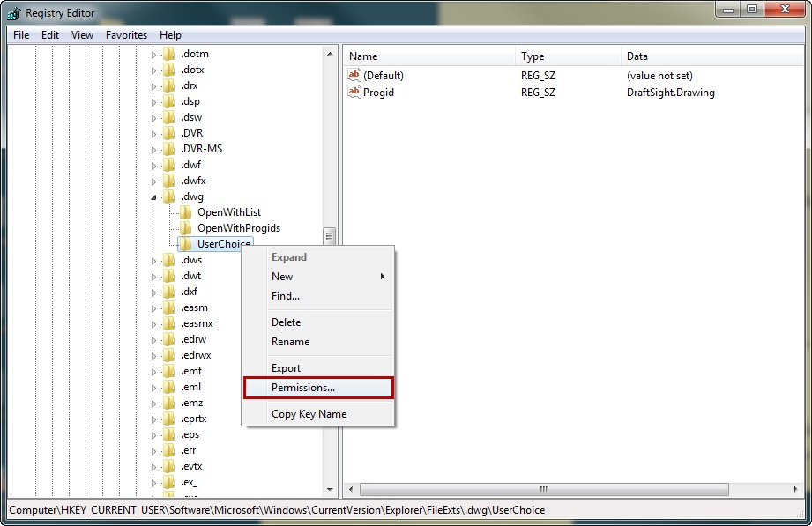
Task: Click the Type column header
Action: tap(568, 56)
